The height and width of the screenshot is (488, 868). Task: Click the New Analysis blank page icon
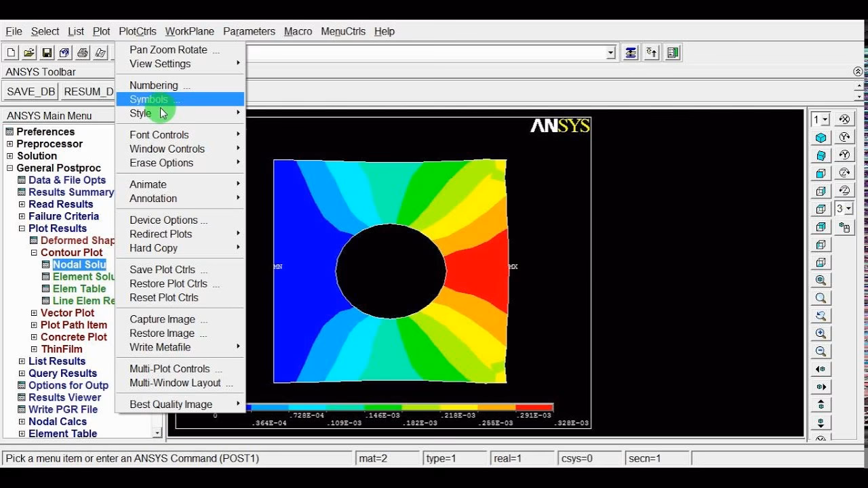click(x=12, y=53)
